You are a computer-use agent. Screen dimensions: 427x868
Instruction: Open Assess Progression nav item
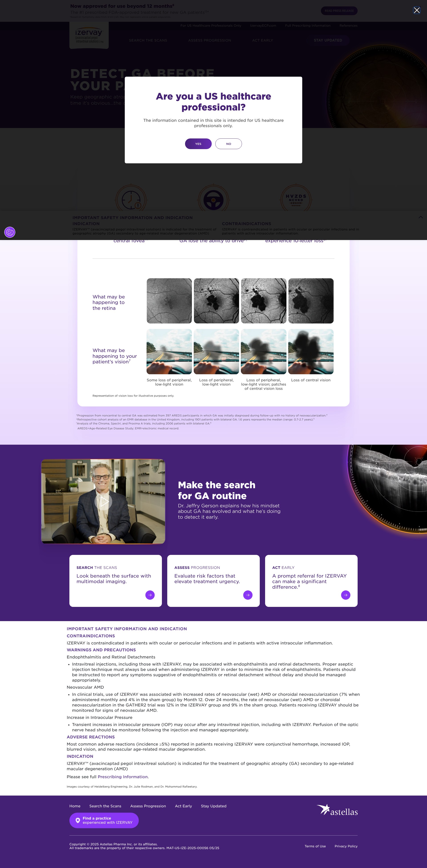click(x=209, y=40)
